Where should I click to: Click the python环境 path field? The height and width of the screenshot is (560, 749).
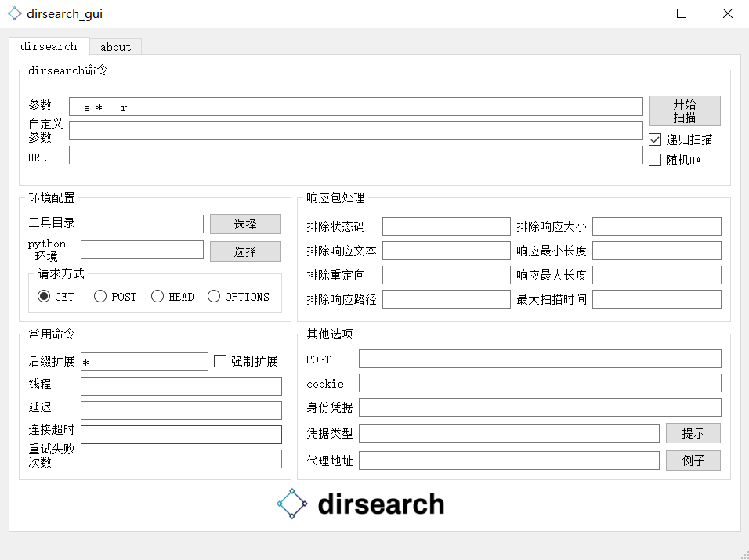click(x=142, y=250)
